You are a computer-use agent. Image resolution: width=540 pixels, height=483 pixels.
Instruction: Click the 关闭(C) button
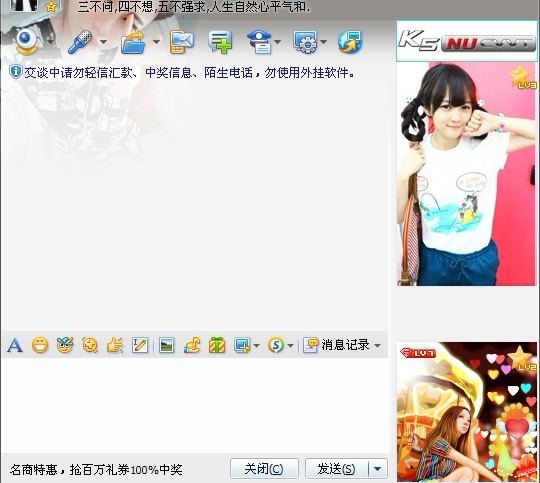264,469
